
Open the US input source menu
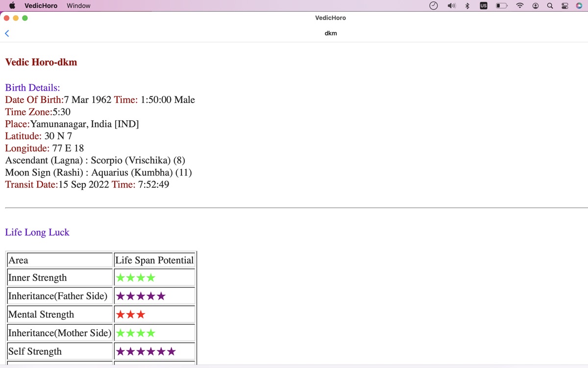point(484,6)
